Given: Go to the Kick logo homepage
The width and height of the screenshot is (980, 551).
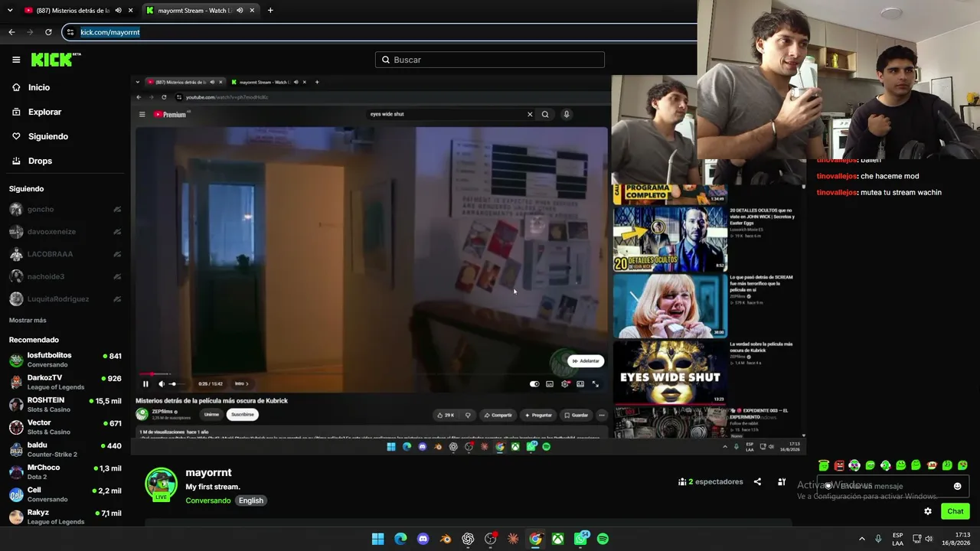Looking at the screenshot, I should [55, 60].
